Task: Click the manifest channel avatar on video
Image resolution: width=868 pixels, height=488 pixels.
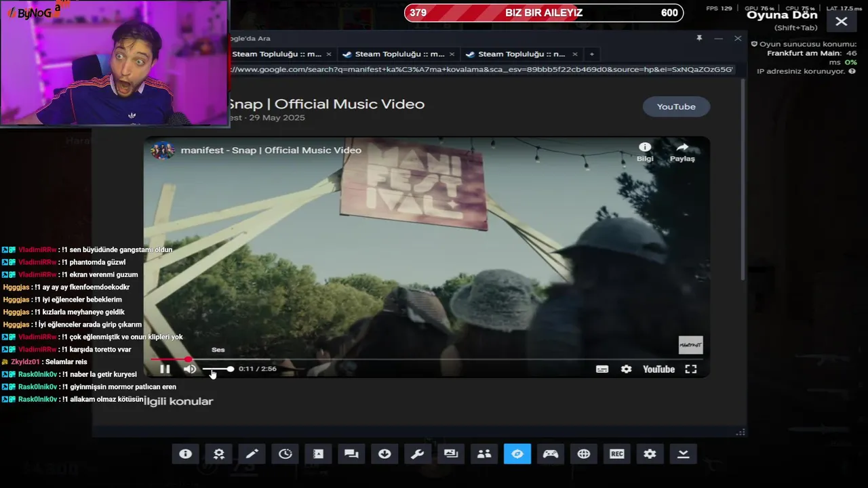Action: tap(163, 150)
